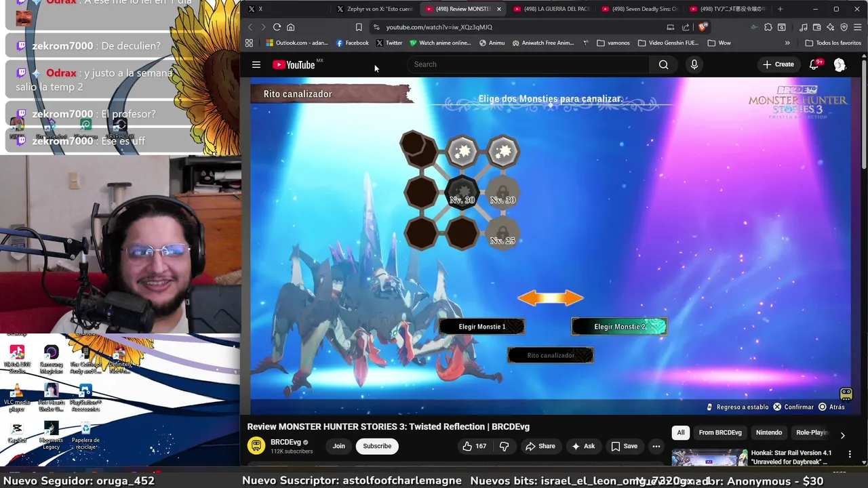Open the Create menu button
The height and width of the screenshot is (488, 868).
point(778,64)
